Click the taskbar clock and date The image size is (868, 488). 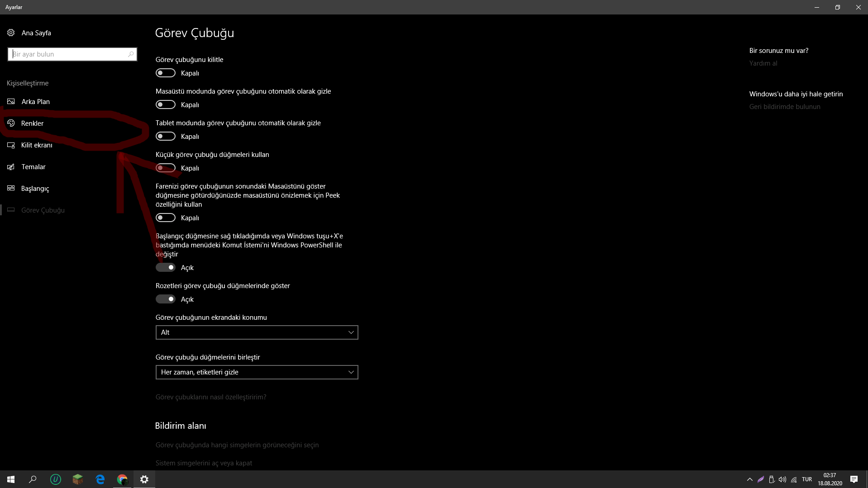point(830,479)
